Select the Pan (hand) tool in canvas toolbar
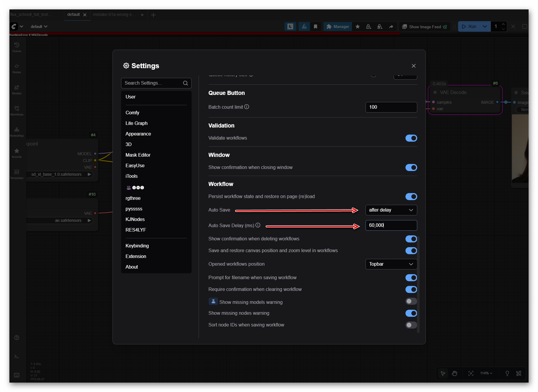538x392 pixels. coord(455,373)
